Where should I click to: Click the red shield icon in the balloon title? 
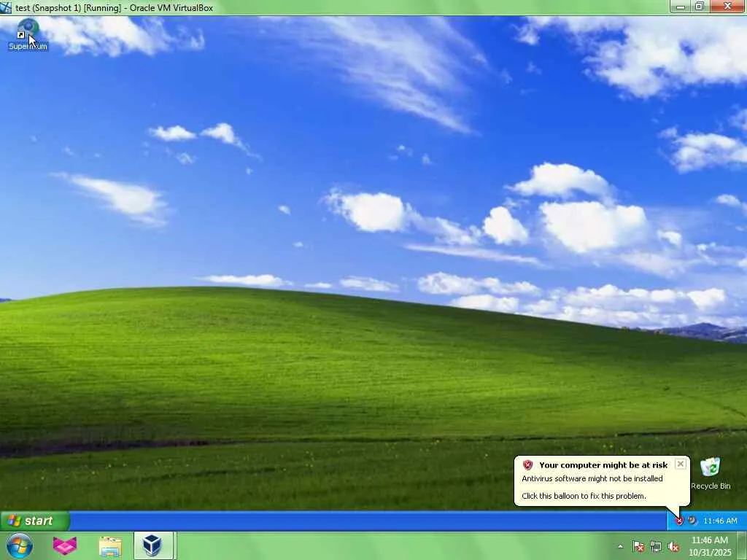point(527,464)
